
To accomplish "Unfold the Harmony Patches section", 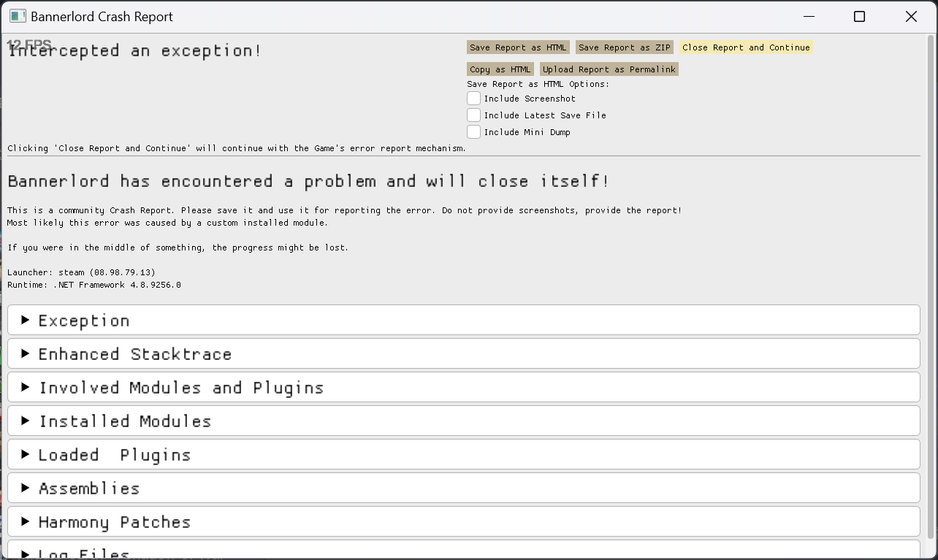I will pyautogui.click(x=463, y=521).
